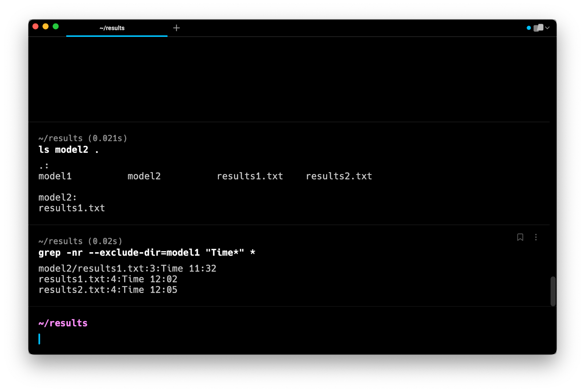This screenshot has height=392, width=585.
Task: Click the blue notification dot in title bar
Action: point(528,27)
